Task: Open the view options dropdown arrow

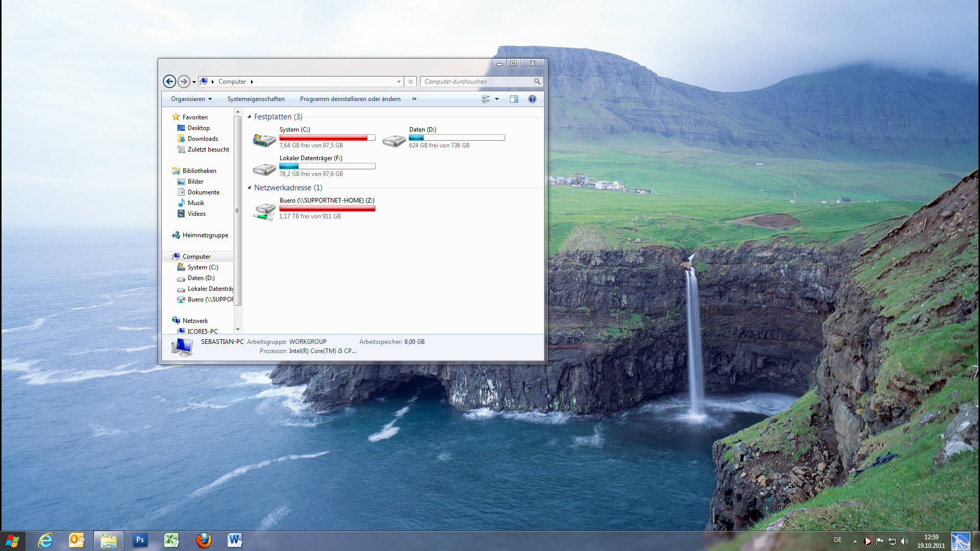Action: (497, 99)
